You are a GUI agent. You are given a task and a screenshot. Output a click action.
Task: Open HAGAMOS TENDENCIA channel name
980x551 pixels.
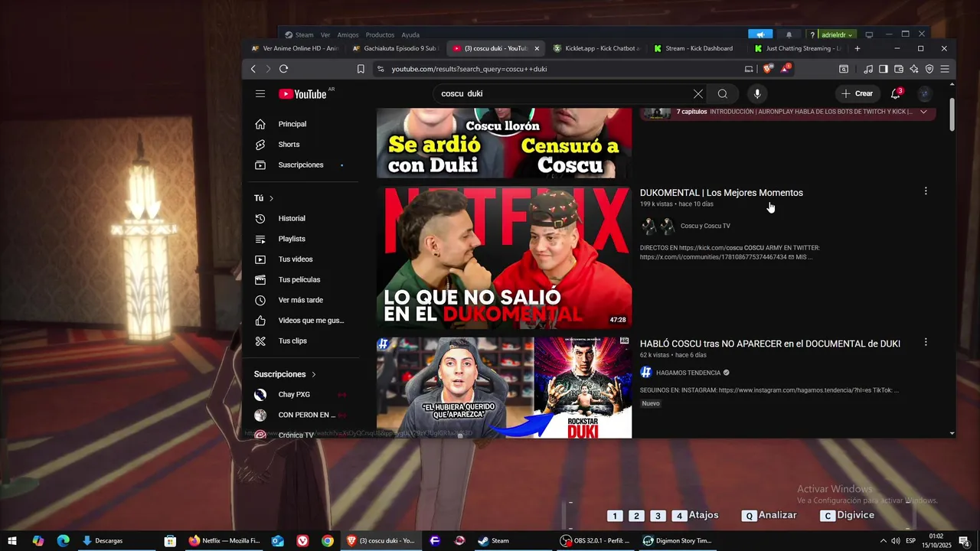[688, 373]
